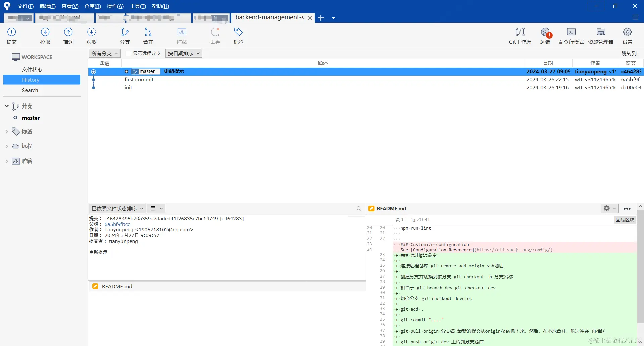Close the backend-management tab

(x=310, y=18)
